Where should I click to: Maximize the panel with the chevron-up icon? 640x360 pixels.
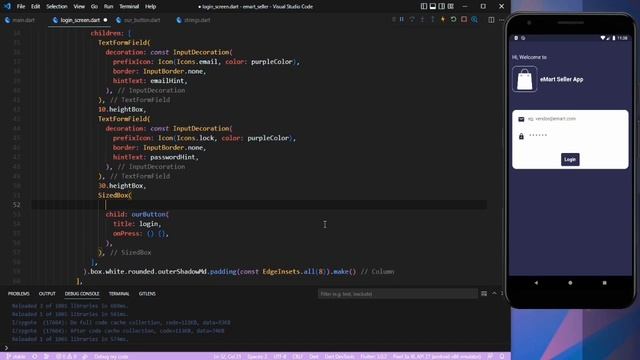[494, 293]
